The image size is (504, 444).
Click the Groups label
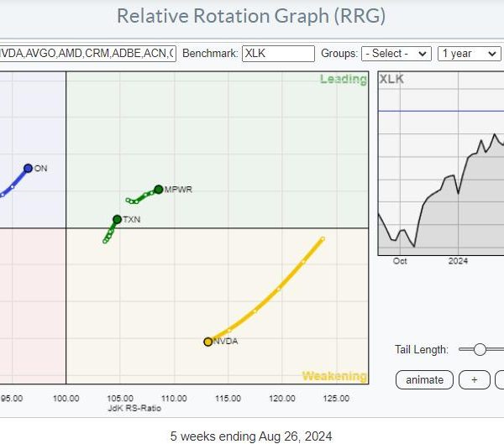click(339, 54)
